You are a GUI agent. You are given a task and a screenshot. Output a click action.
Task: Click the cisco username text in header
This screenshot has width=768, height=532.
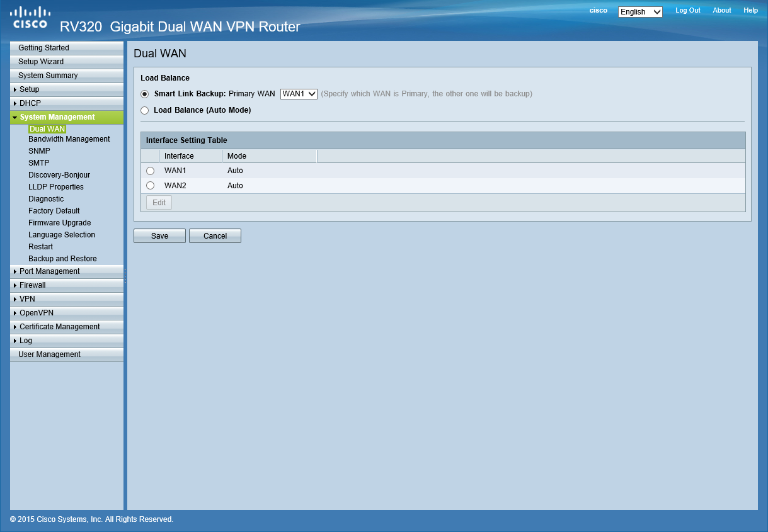tap(599, 11)
